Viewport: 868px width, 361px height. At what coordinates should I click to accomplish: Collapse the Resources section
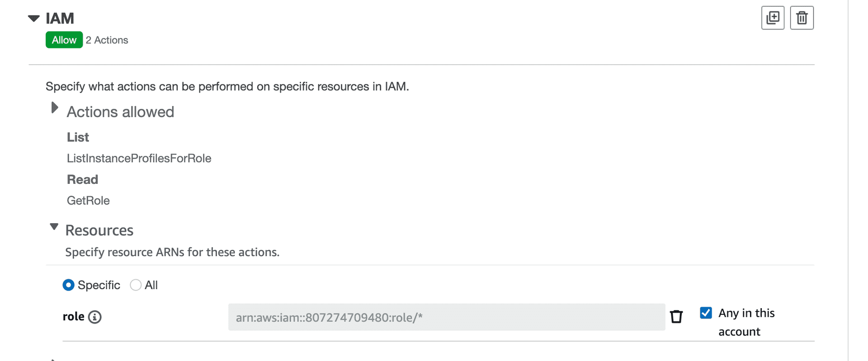click(x=54, y=226)
